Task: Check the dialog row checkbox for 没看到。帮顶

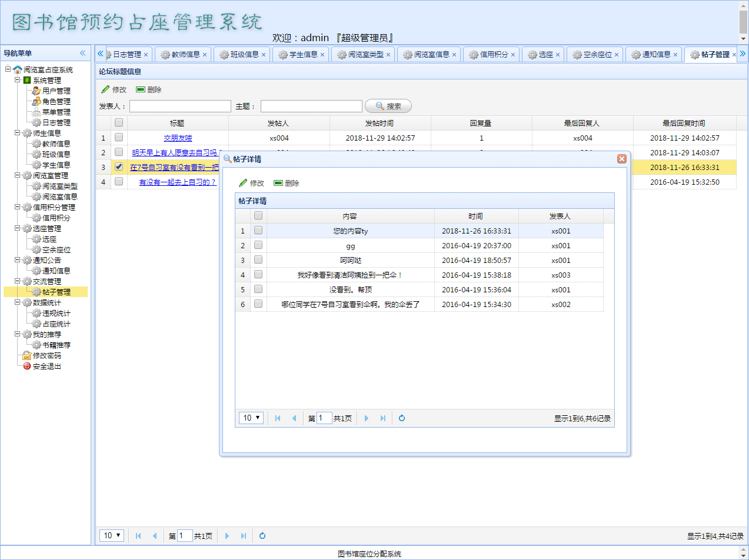Action: (x=258, y=289)
